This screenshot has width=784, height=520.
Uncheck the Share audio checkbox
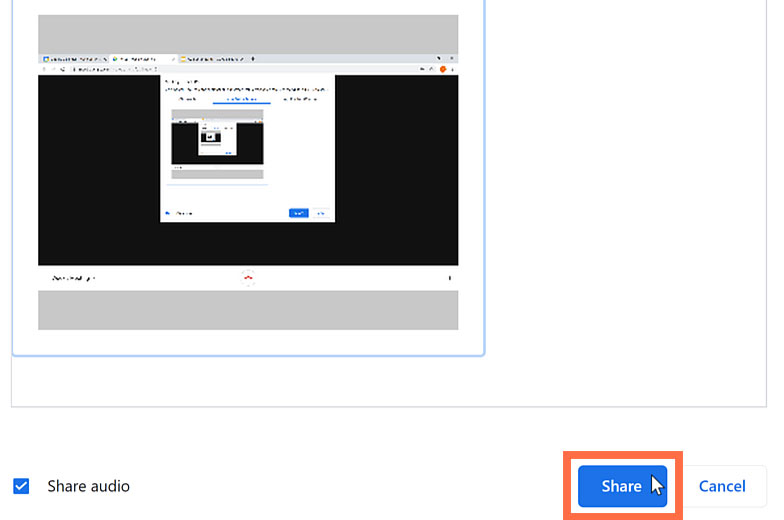21,486
